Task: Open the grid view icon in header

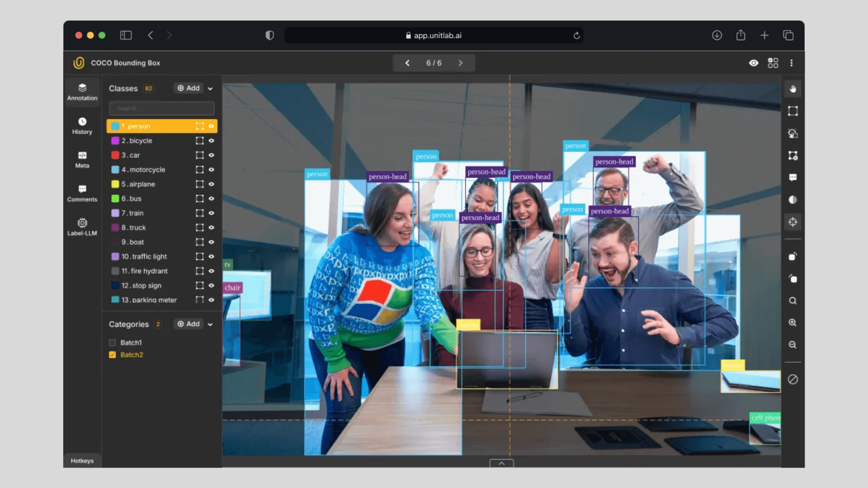Action: (773, 63)
